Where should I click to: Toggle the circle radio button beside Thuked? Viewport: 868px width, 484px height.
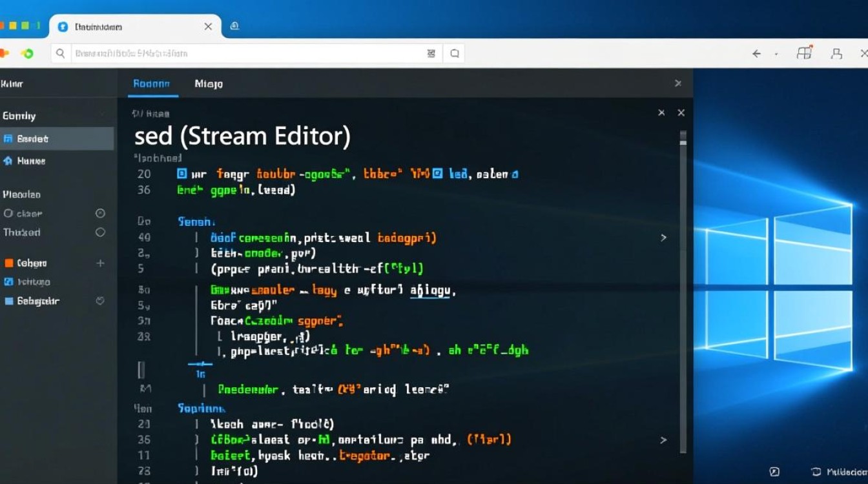coord(100,232)
